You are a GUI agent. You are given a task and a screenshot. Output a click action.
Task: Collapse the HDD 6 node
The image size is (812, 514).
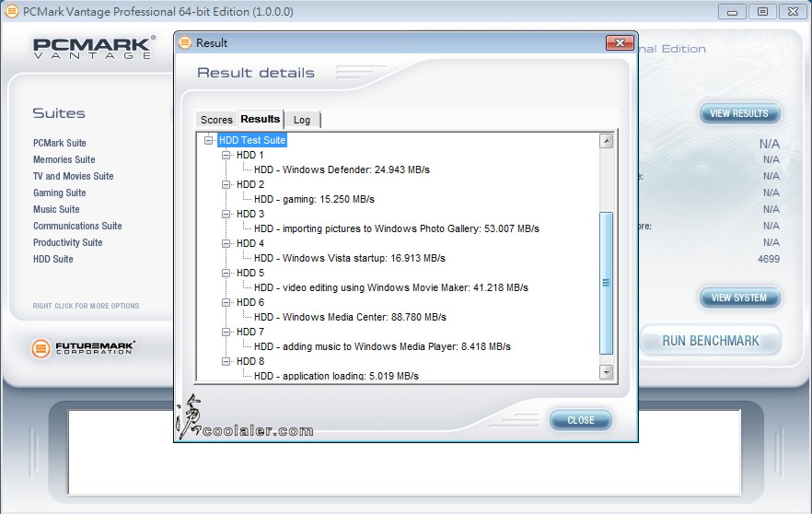226,302
